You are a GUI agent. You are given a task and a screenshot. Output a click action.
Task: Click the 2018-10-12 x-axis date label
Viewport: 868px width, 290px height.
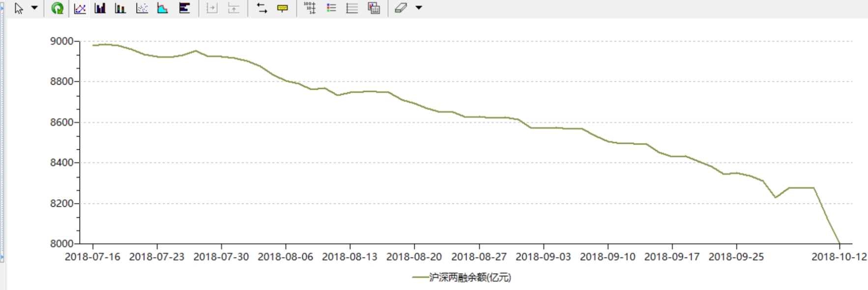tap(839, 257)
